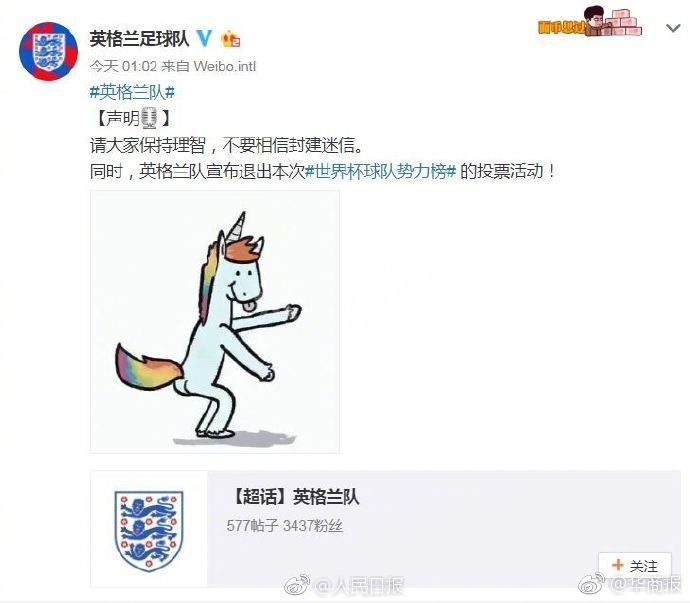Open the cartoon sticker decoration at top right
The height and width of the screenshot is (603, 690).
coord(590,21)
